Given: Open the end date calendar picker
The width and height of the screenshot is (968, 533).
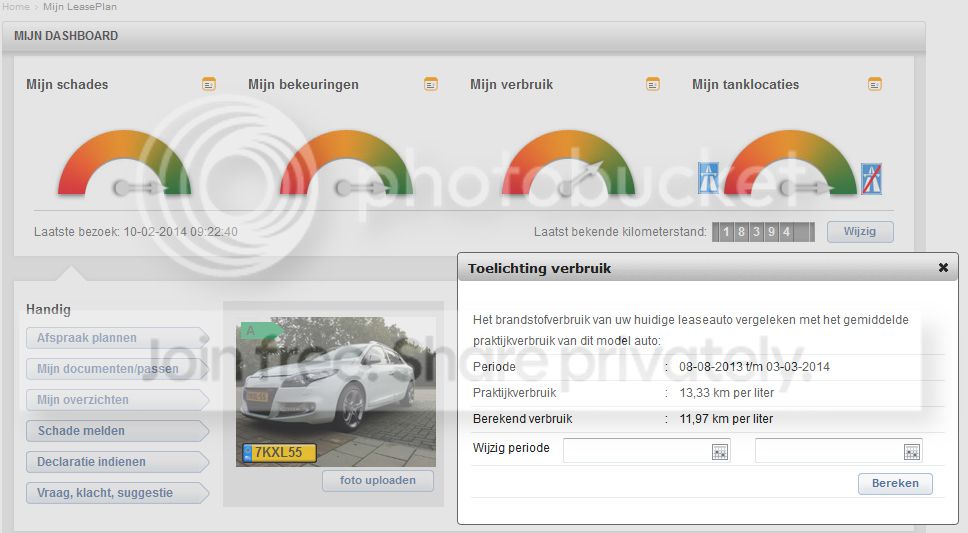Looking at the screenshot, I should [911, 452].
